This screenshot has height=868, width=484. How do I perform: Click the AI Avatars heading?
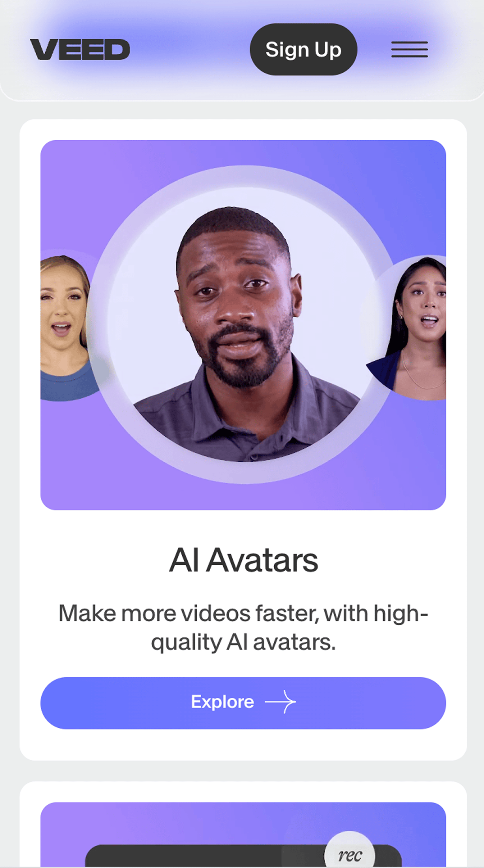[243, 560]
